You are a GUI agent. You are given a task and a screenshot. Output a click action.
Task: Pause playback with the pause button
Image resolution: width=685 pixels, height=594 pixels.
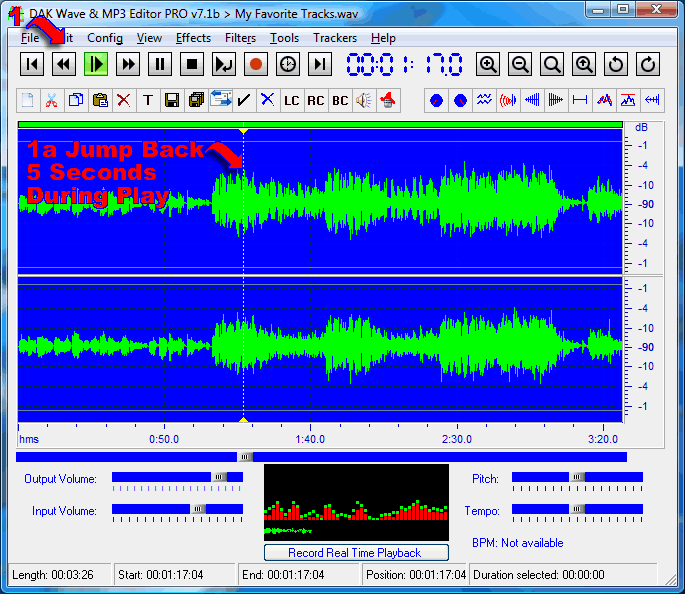pos(160,65)
